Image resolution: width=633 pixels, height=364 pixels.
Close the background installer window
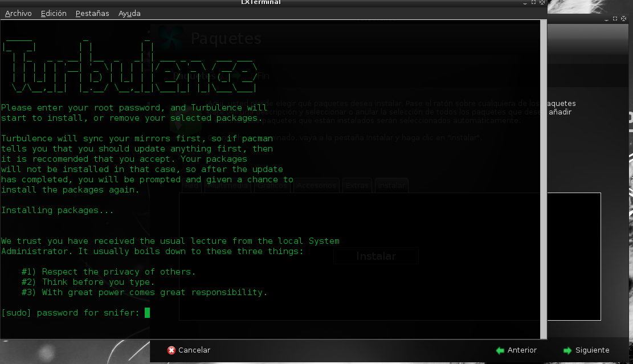click(x=624, y=19)
